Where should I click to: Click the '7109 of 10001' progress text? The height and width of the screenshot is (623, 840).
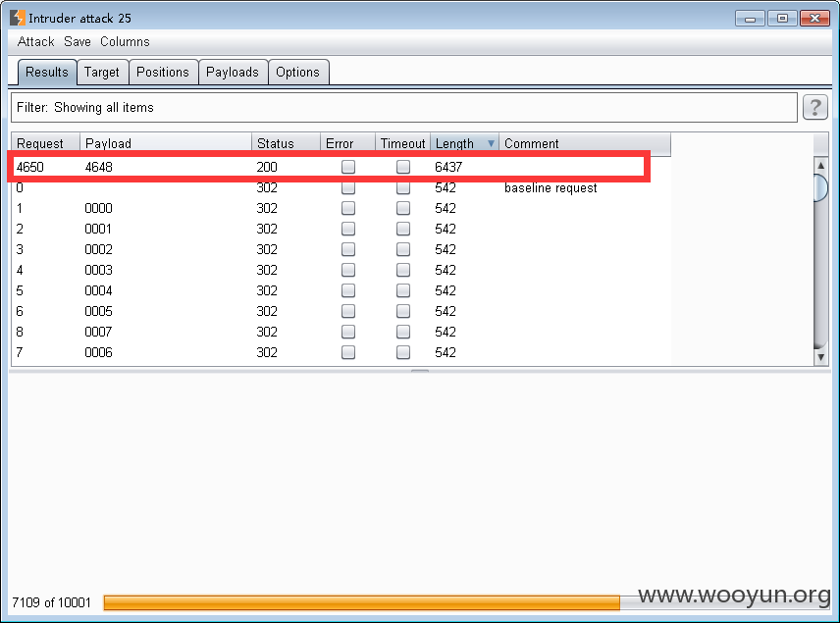point(51,602)
